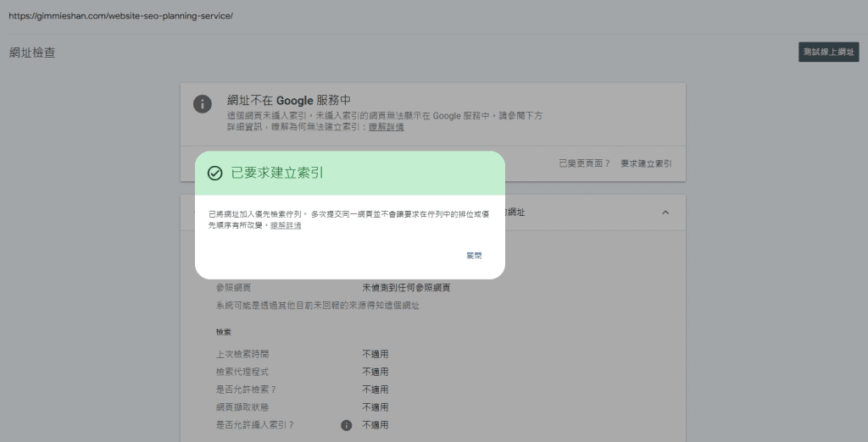Click the info icon beside 網址不在 Google 服務中

point(202,104)
